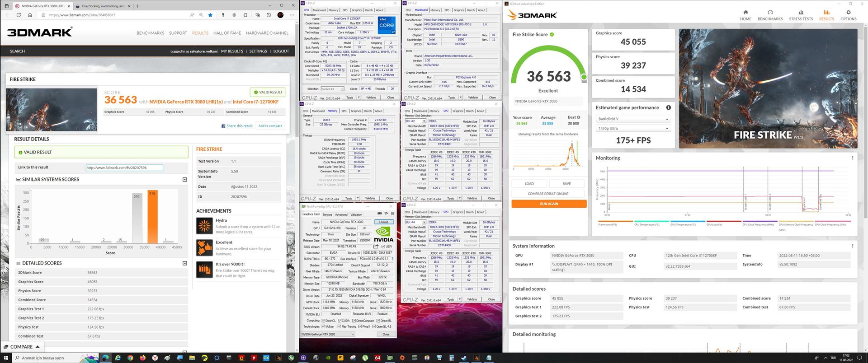Click zoom magnifier icon in address bar
Image resolution: width=868 pixels, height=363 pixels.
pyautogui.click(x=201, y=15)
